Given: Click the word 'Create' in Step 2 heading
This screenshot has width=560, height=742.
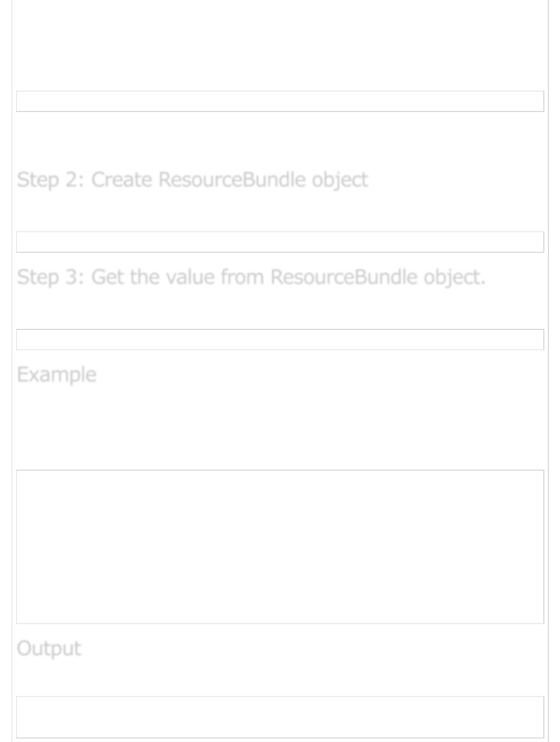Looking at the screenshot, I should click(x=122, y=180).
